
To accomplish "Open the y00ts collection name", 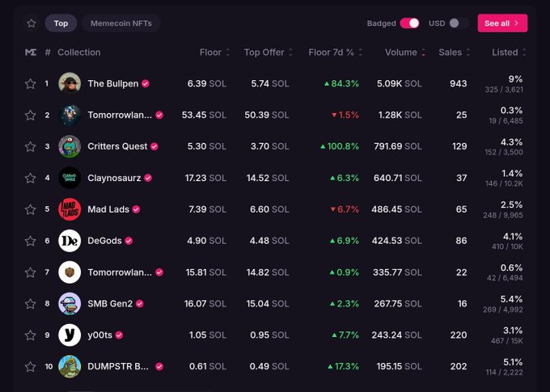I will (x=100, y=335).
